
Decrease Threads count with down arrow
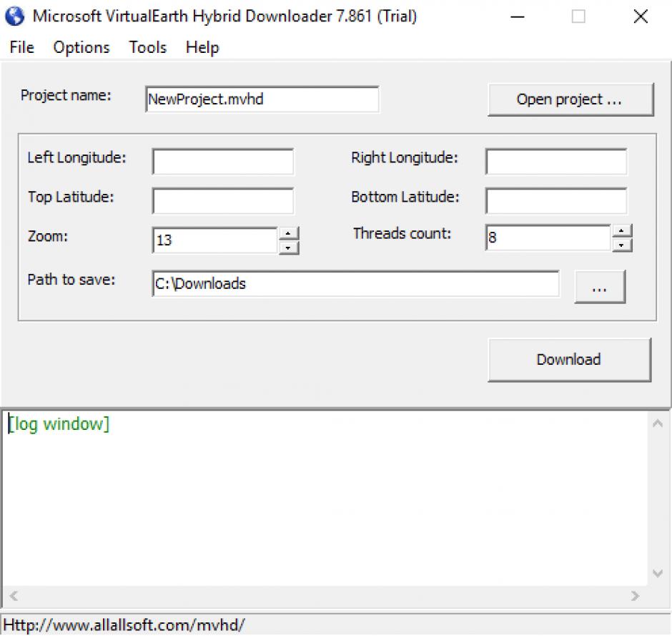(x=622, y=245)
